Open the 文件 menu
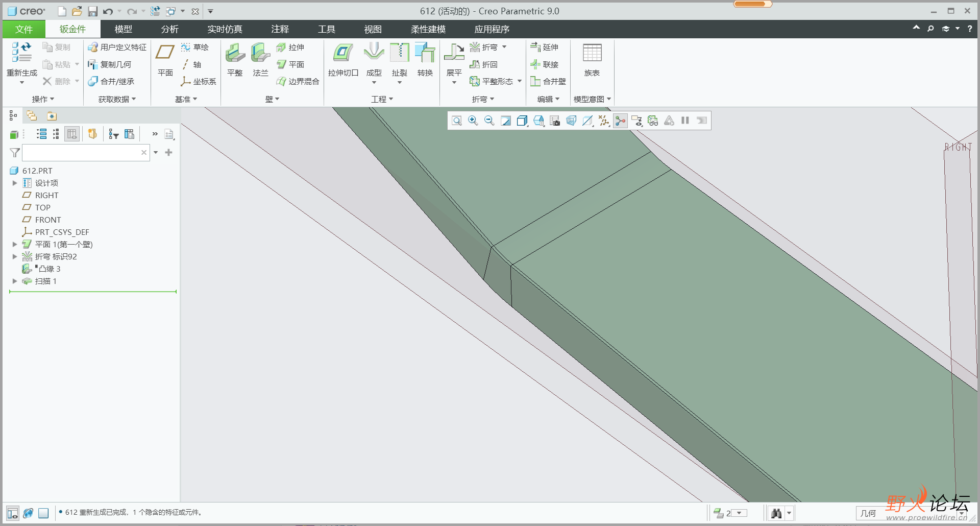Viewport: 980px width, 526px height. point(23,29)
